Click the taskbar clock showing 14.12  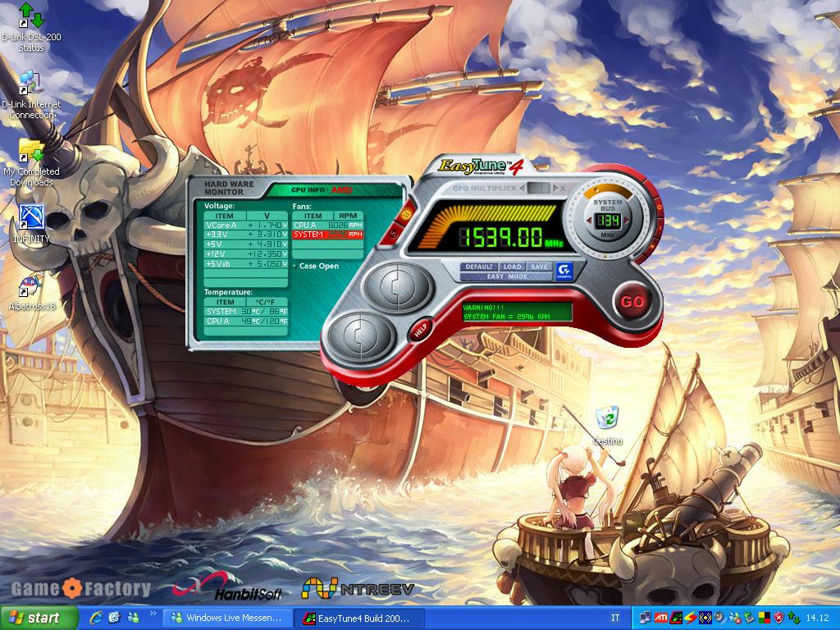818,618
